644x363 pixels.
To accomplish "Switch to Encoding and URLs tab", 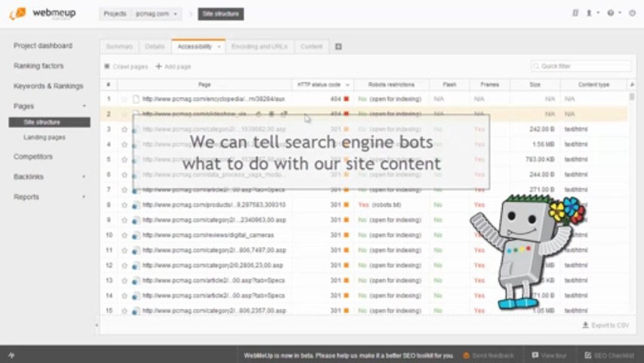I will 259,46.
